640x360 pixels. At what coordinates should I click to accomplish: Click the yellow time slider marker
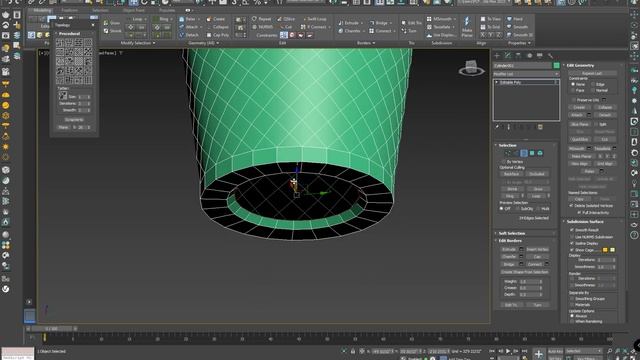pyautogui.click(x=44, y=337)
